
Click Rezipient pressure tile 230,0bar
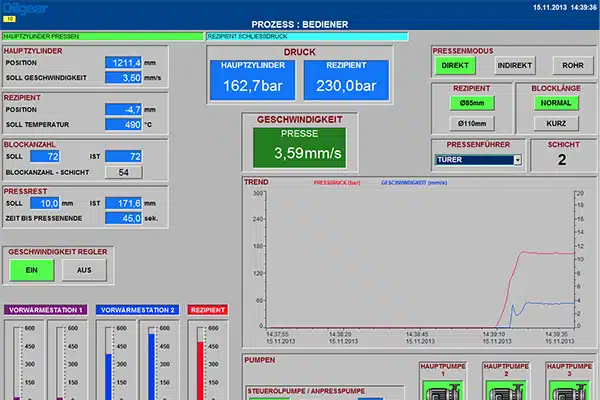(x=346, y=80)
